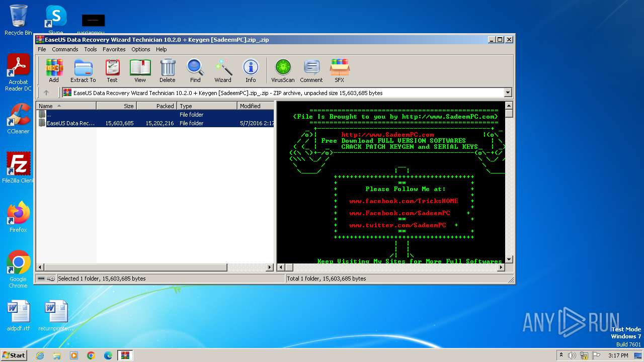Open the CCleaner desktop shortcut

[x=18, y=119]
